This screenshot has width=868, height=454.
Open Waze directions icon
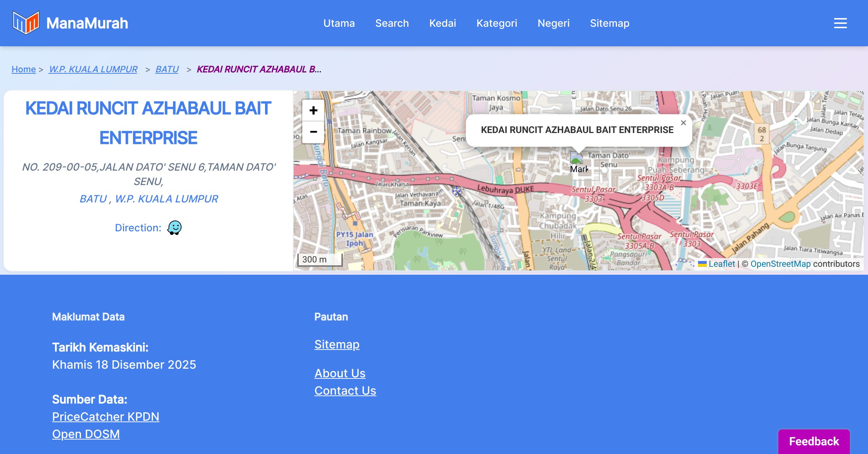pos(174,228)
